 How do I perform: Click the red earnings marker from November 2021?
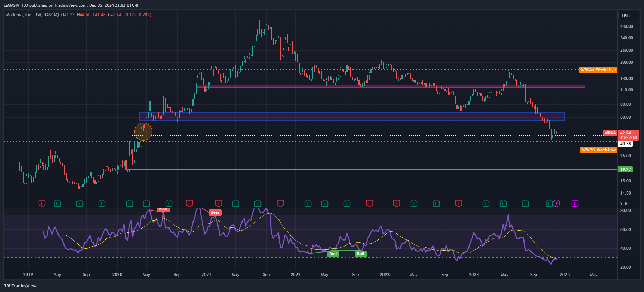click(280, 203)
